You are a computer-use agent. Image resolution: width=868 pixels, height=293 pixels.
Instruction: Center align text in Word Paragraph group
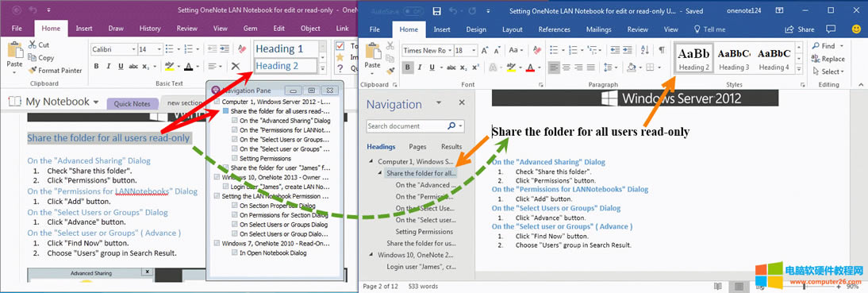(x=566, y=67)
